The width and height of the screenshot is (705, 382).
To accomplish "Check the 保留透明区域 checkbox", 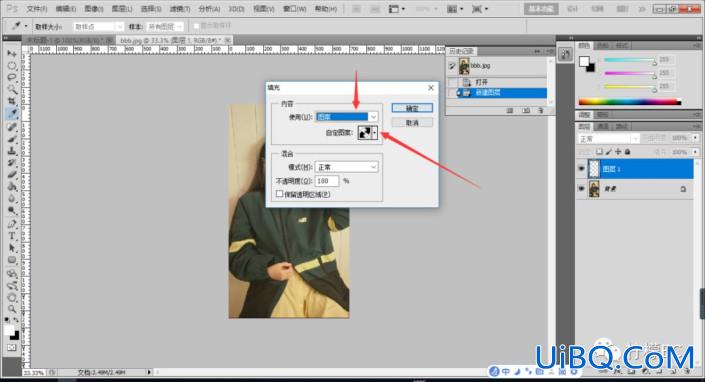I will click(x=280, y=194).
